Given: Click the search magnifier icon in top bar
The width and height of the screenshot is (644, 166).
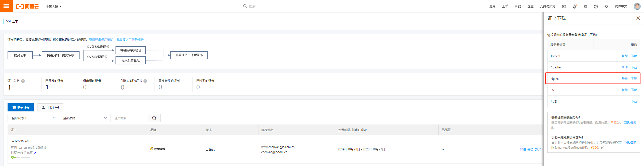Looking at the screenshot, I should coord(245,6).
